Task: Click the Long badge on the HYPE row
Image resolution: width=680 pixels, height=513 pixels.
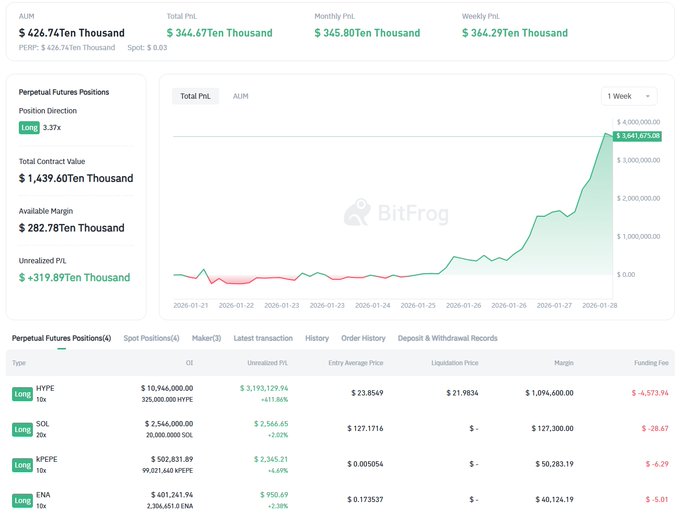Action: point(22,394)
